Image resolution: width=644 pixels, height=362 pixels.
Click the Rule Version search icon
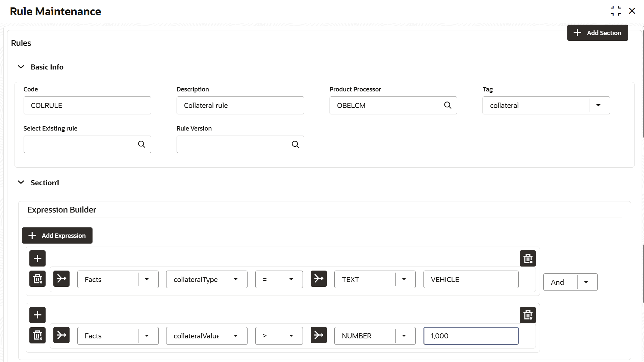tap(295, 144)
